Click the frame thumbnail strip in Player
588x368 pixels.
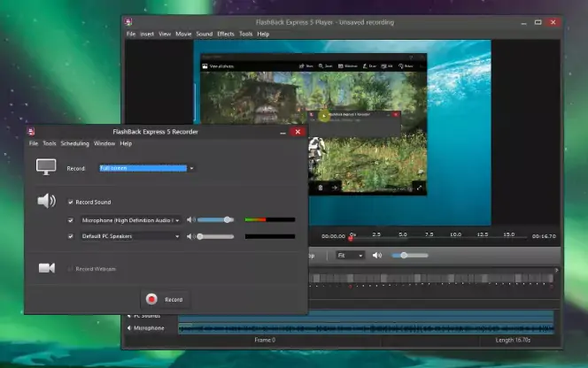pos(431,278)
